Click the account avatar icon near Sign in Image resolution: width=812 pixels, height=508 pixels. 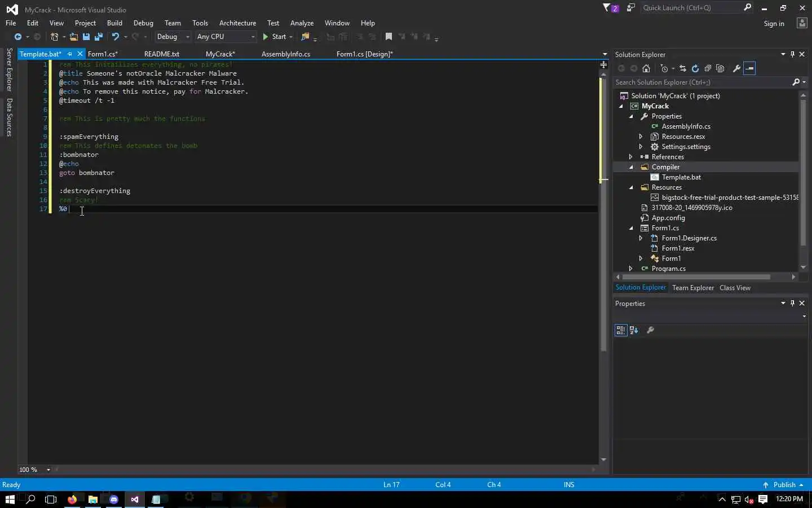point(802,23)
